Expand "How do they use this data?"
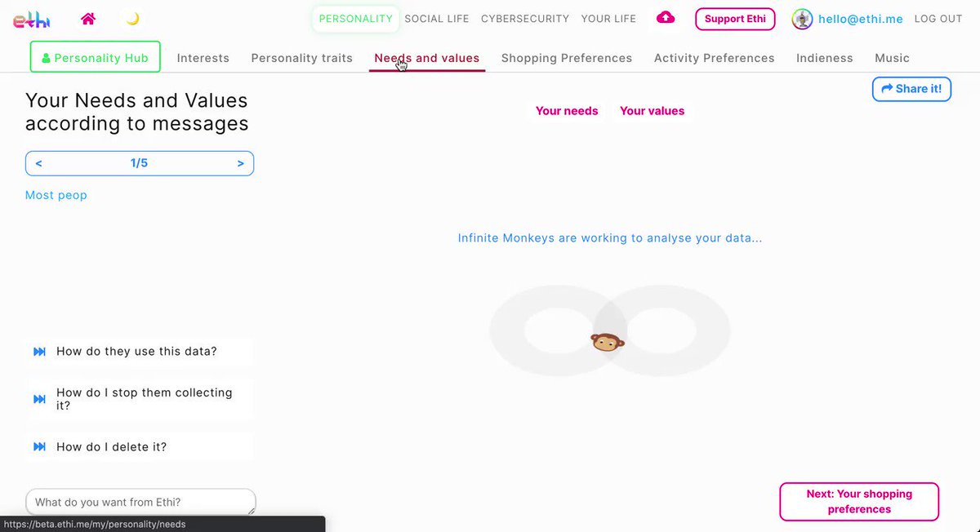 pos(140,352)
